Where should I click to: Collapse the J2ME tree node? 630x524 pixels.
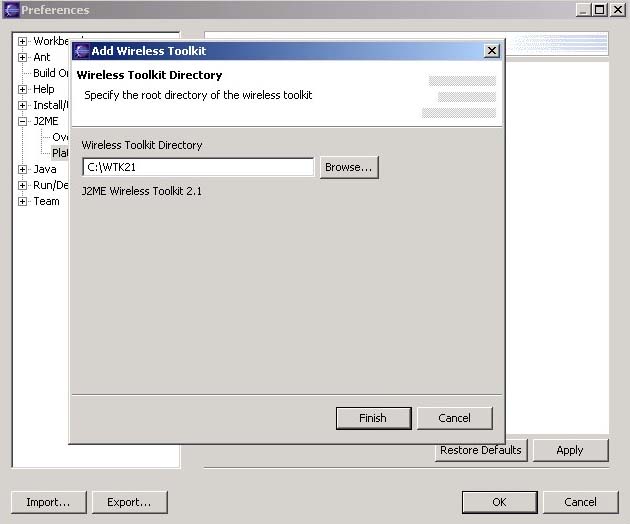click(22, 121)
